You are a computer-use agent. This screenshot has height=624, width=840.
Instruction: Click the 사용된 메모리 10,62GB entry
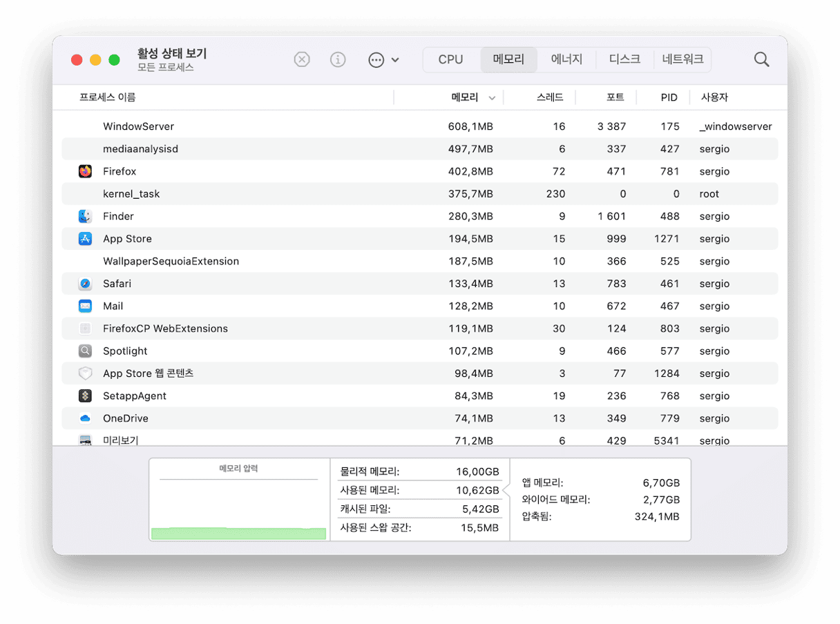tap(419, 490)
